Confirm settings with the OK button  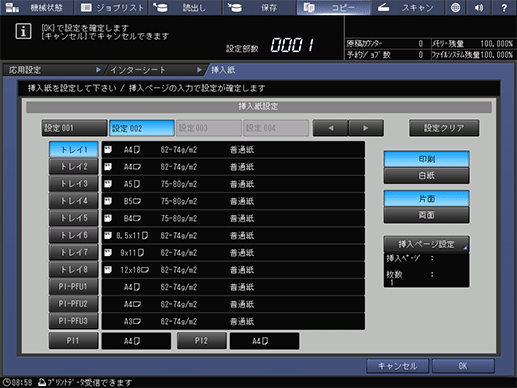pyautogui.click(x=463, y=366)
